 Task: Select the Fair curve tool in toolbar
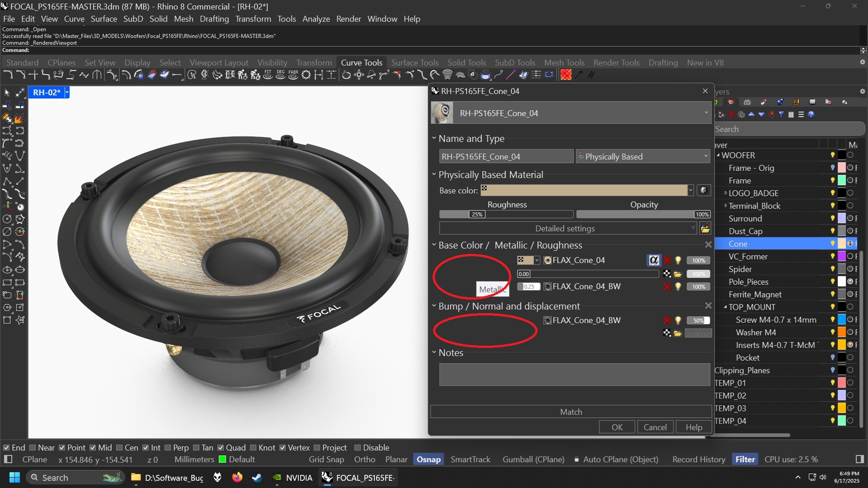pos(293,75)
